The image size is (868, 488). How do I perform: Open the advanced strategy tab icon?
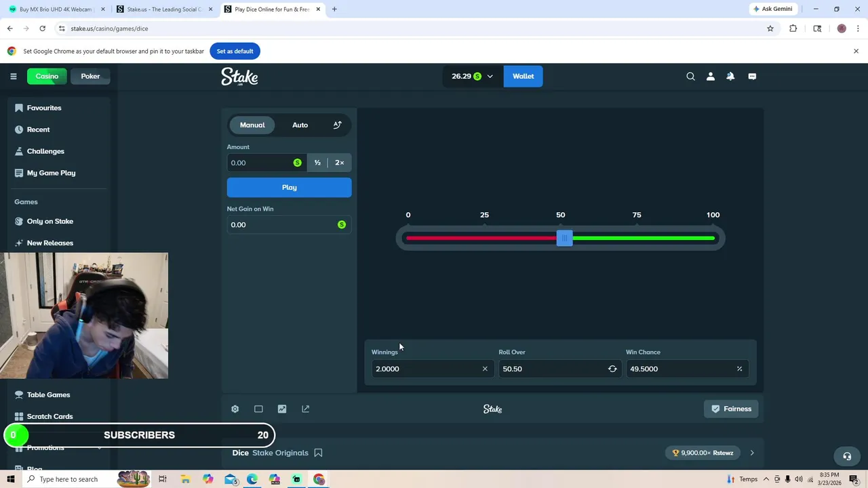pos(337,125)
